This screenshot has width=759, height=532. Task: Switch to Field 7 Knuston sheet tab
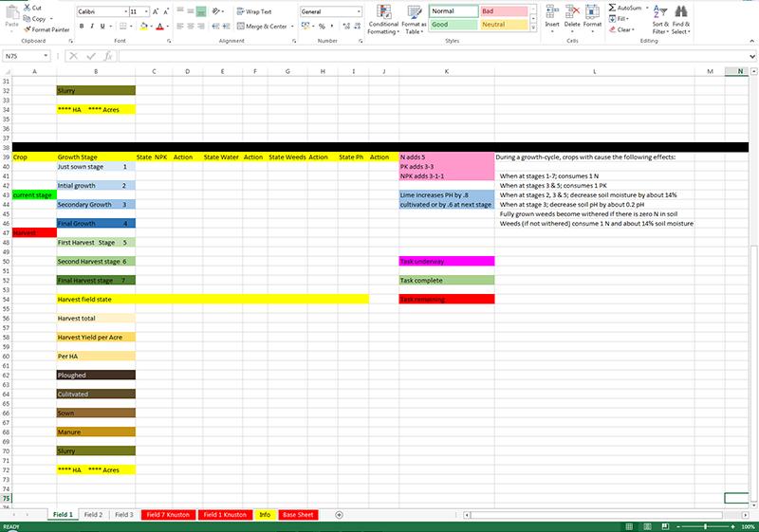pyautogui.click(x=167, y=514)
